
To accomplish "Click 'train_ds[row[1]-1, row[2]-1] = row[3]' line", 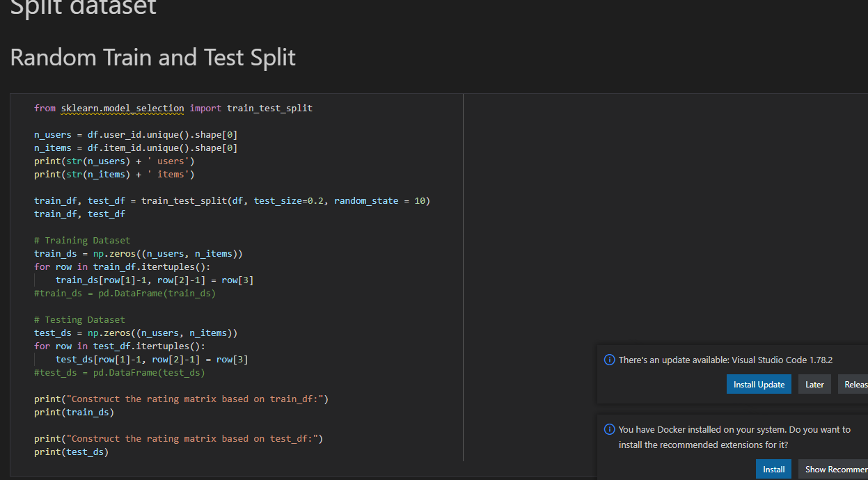I will pyautogui.click(x=155, y=280).
